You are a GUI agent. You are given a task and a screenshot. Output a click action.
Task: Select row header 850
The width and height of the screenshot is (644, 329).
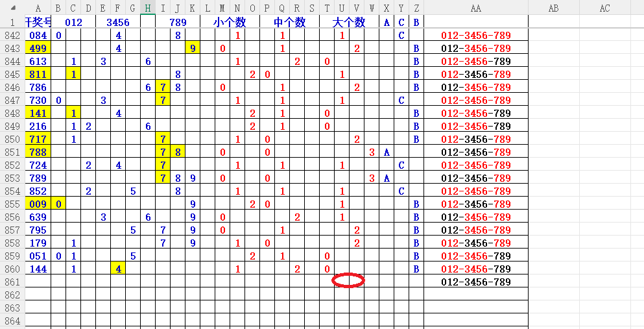tap(12, 140)
